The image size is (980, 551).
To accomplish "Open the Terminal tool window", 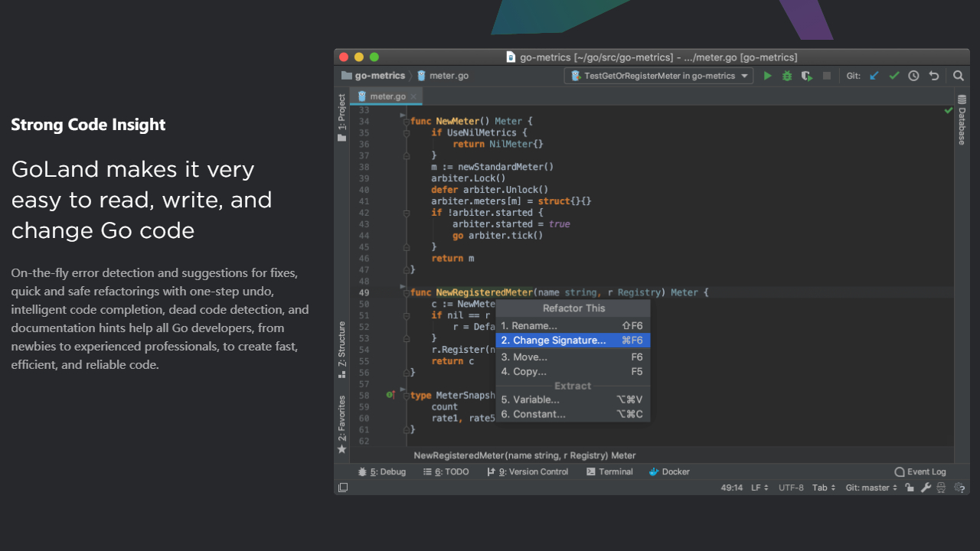I will tap(609, 471).
